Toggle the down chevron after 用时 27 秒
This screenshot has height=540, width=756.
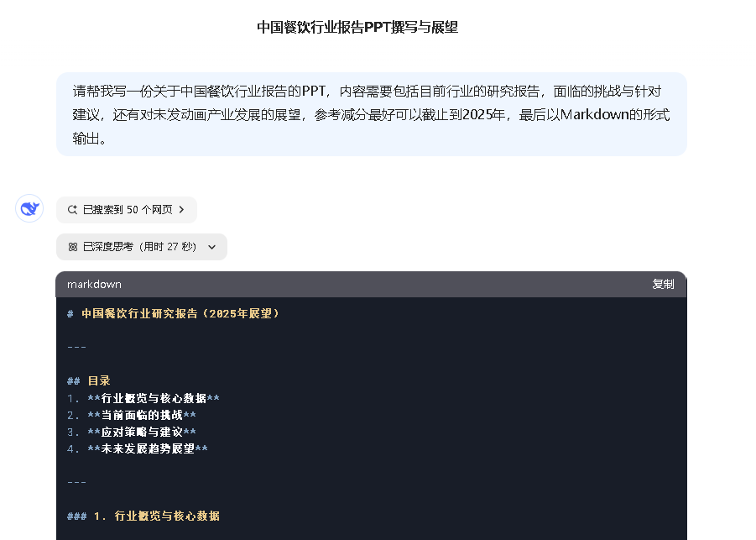(211, 247)
